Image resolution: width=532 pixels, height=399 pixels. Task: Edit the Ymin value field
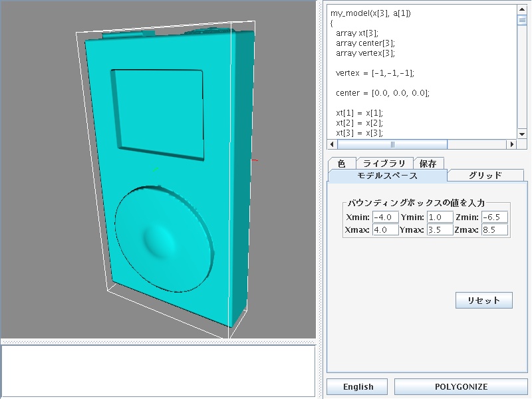[x=440, y=217]
